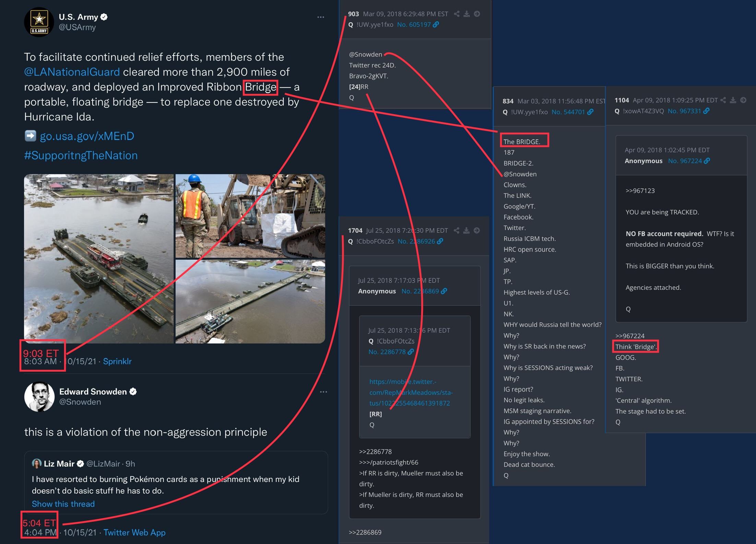Click the post number 903 heading

[x=353, y=14]
